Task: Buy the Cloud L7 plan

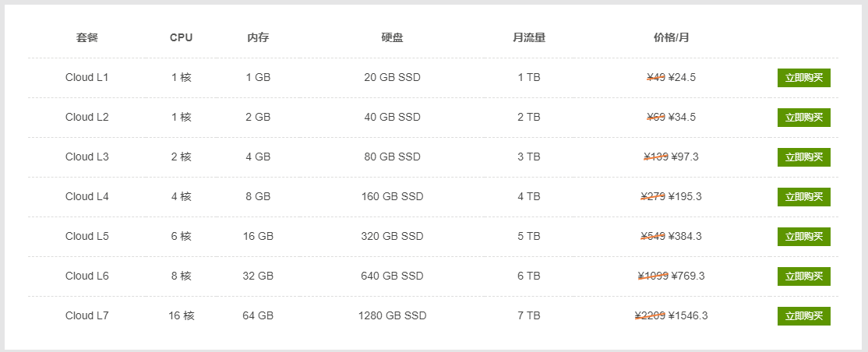Action: click(x=804, y=316)
